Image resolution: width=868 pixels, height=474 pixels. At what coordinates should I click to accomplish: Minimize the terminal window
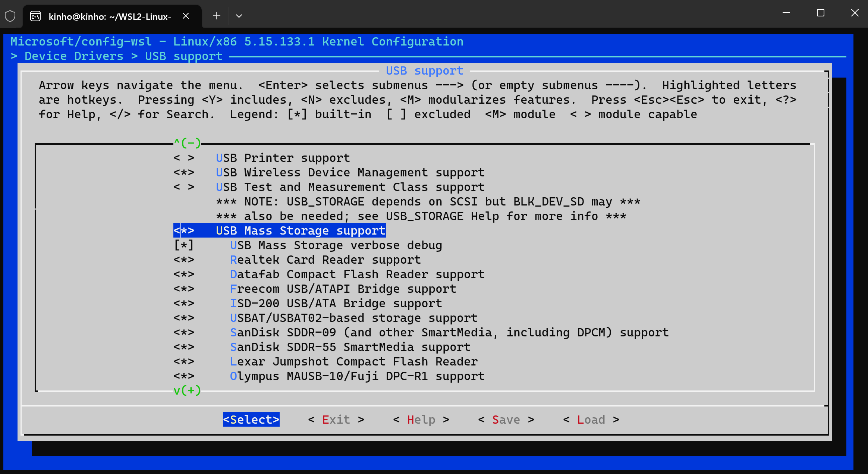coord(786,13)
